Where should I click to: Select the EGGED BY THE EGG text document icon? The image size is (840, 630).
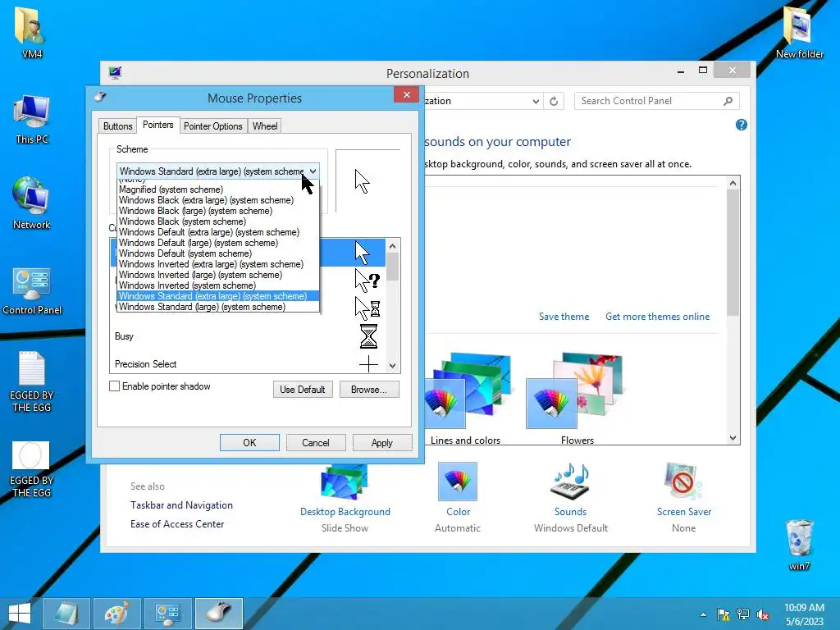[32, 381]
